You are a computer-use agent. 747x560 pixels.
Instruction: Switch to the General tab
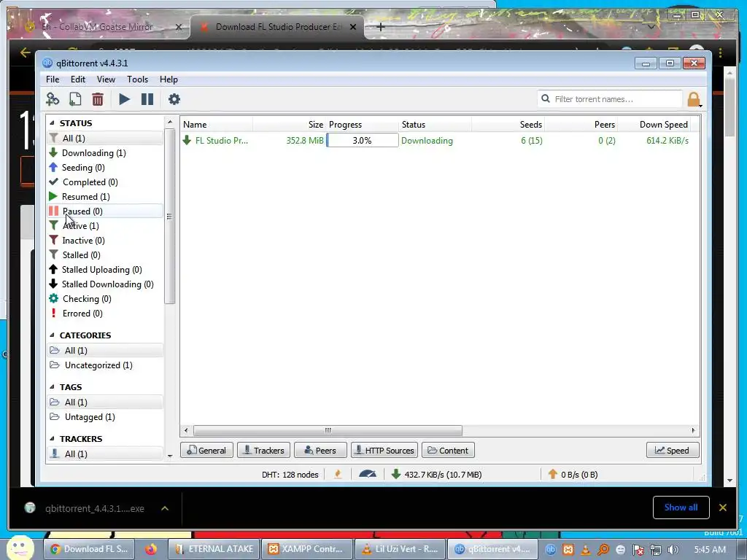pos(206,451)
